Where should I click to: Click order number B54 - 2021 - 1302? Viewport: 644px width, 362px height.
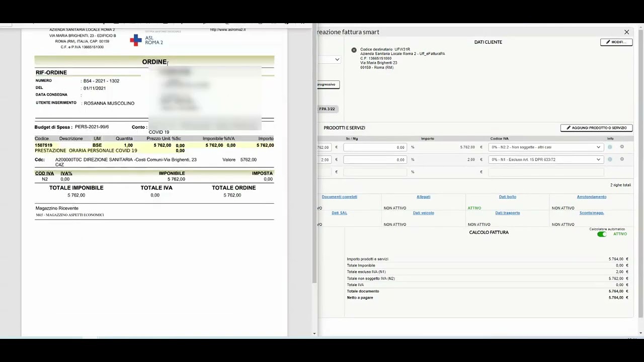(101, 81)
